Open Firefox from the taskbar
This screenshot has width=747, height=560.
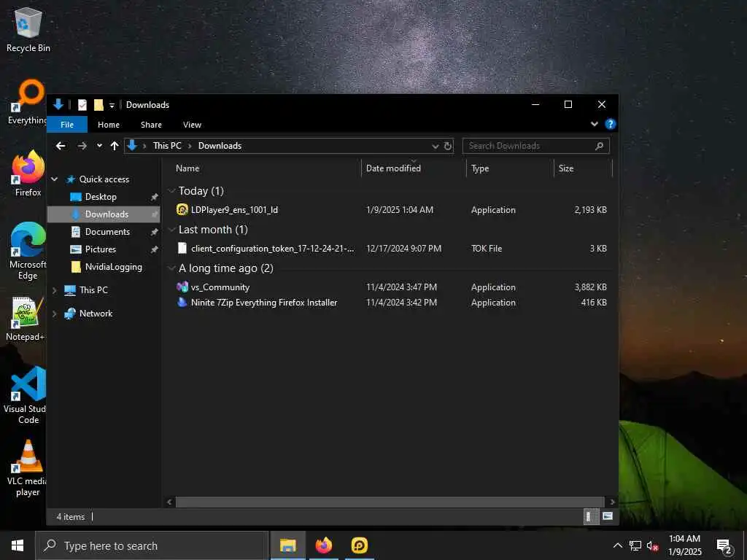pyautogui.click(x=323, y=545)
